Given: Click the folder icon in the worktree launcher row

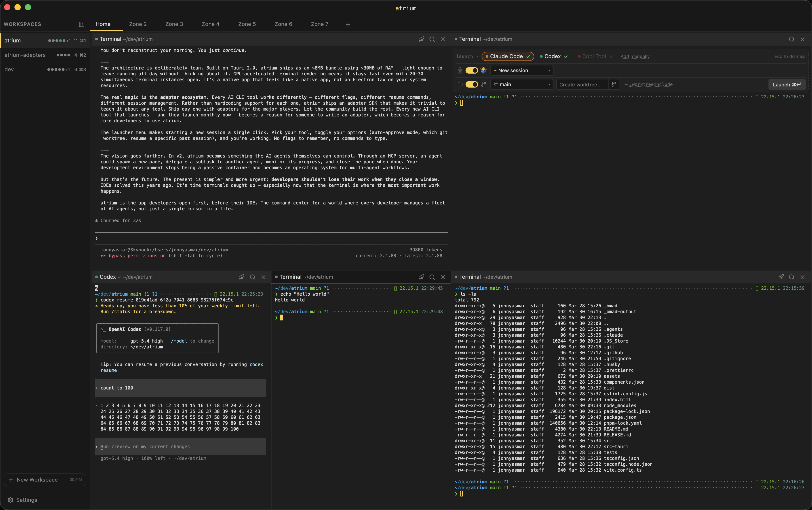Looking at the screenshot, I should (460, 85).
